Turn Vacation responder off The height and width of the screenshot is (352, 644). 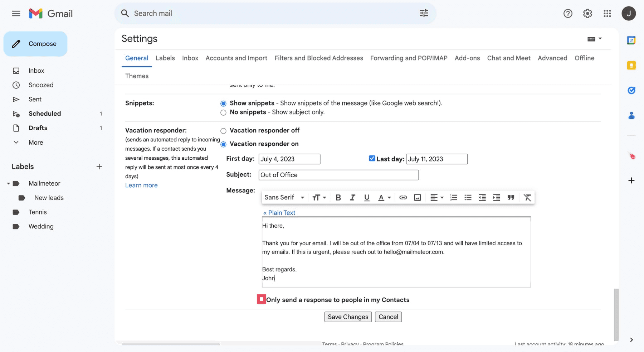pyautogui.click(x=223, y=131)
